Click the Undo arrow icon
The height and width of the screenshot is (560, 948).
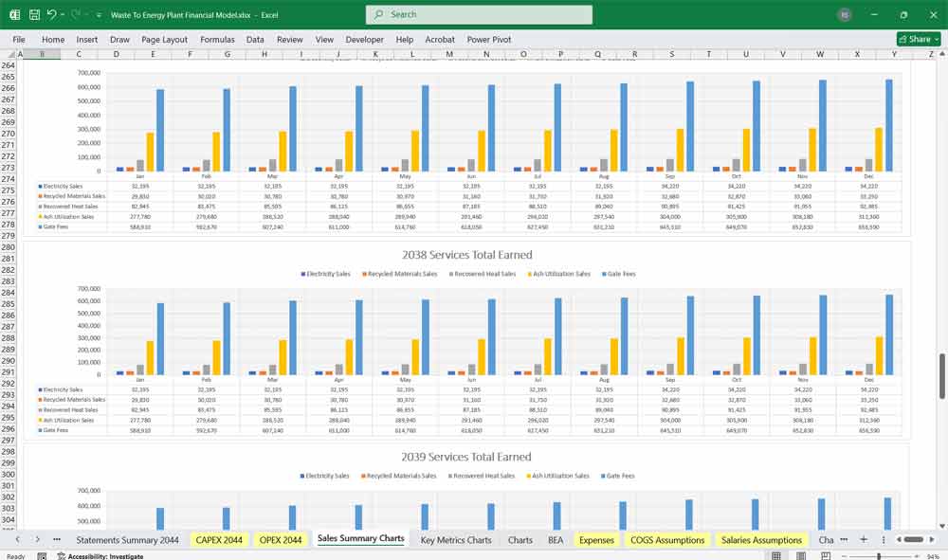coord(51,15)
